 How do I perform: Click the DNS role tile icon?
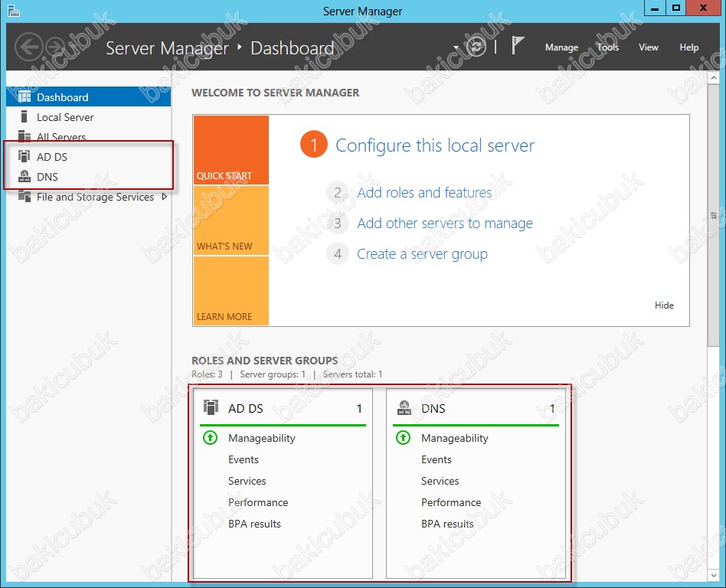coord(404,407)
